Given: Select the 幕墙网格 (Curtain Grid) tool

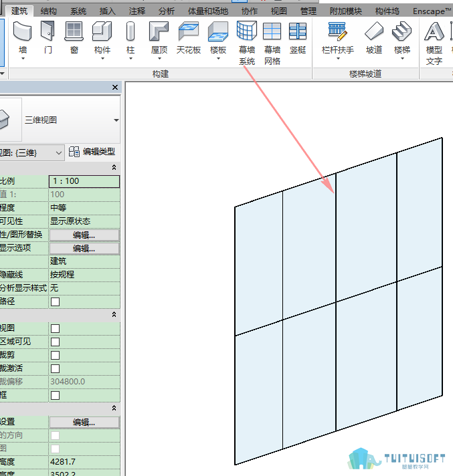Looking at the screenshot, I should pyautogui.click(x=272, y=43).
